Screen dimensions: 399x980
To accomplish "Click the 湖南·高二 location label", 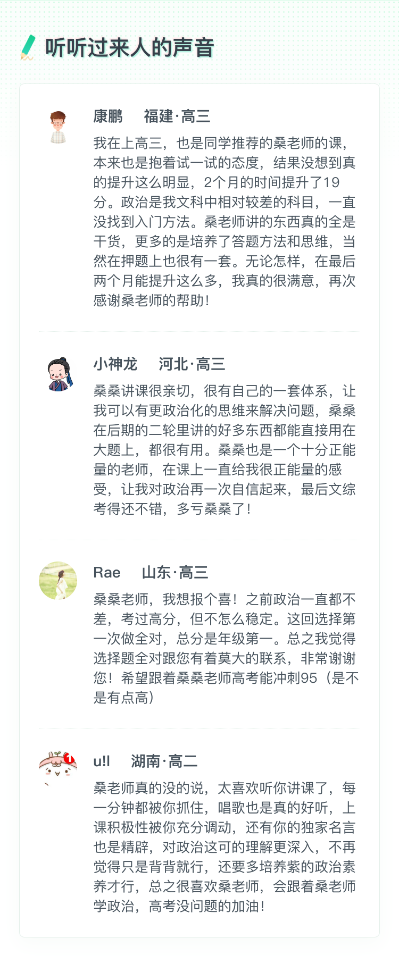I will point(164,761).
